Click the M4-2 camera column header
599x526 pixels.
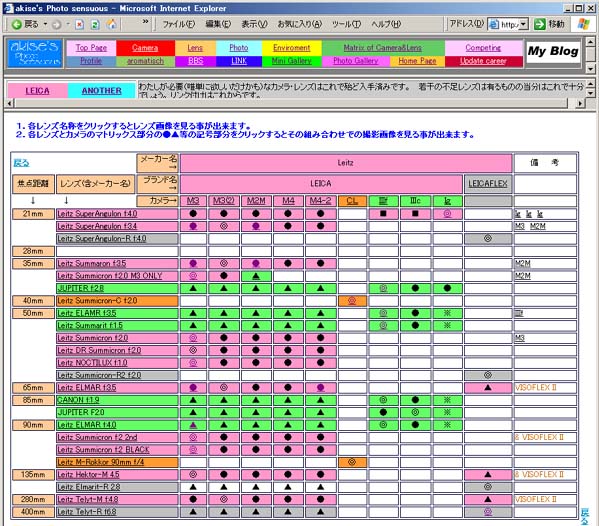pyautogui.click(x=321, y=201)
